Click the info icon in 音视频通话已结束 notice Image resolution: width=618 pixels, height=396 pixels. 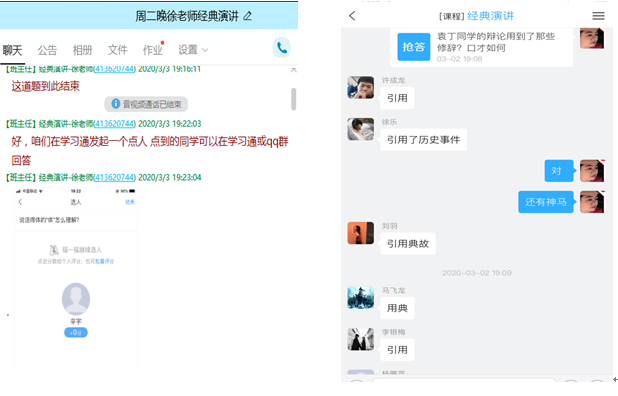coord(115,104)
